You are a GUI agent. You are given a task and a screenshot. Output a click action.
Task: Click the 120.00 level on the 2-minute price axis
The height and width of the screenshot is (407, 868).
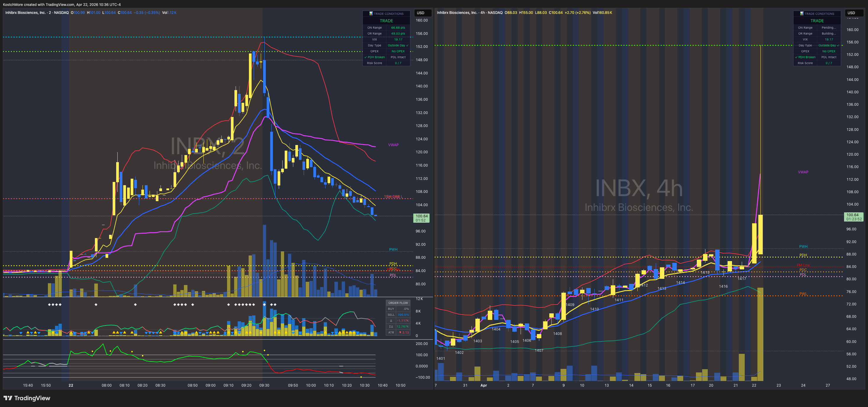pyautogui.click(x=422, y=152)
